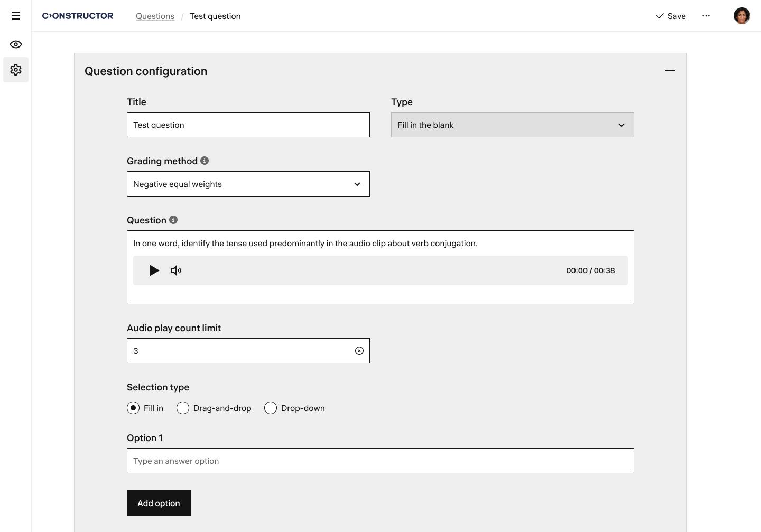The width and height of the screenshot is (761, 532).
Task: Open the three-dots more options menu
Action: (706, 16)
